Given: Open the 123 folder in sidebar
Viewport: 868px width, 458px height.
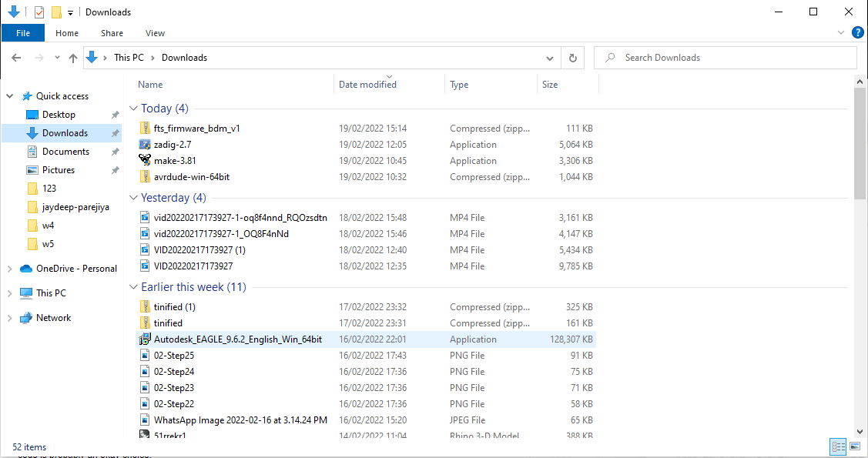Looking at the screenshot, I should [x=49, y=188].
